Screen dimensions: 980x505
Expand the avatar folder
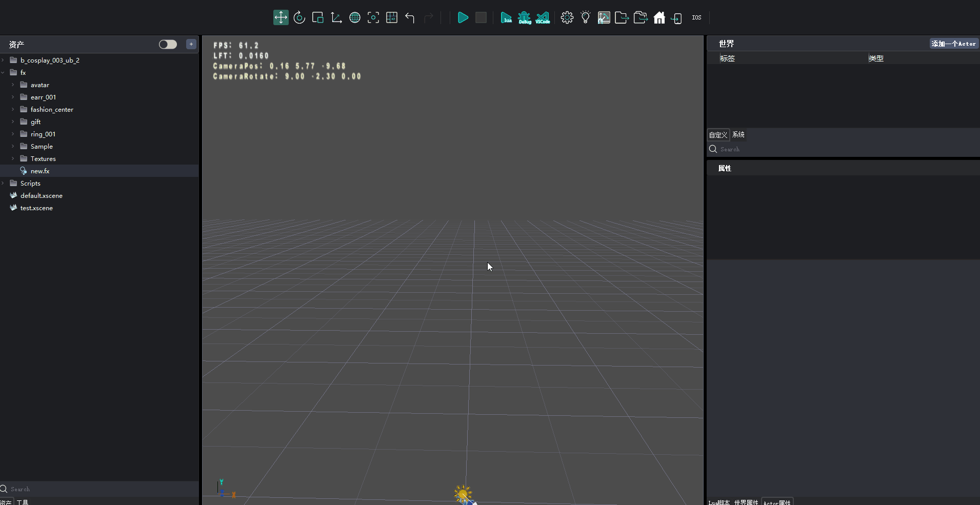[13, 85]
